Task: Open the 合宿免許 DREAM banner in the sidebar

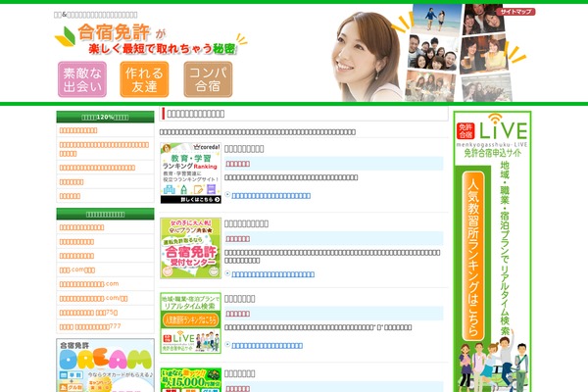Action: (106, 365)
